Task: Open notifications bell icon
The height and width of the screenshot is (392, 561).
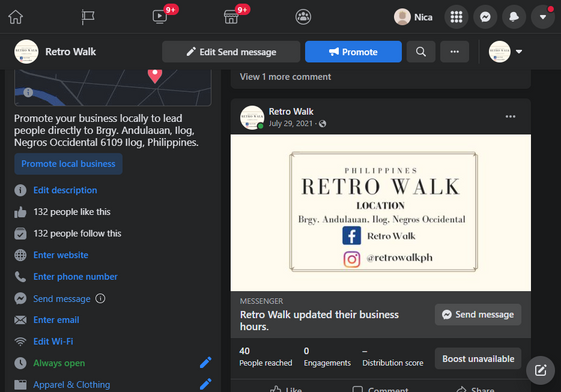Action: (x=514, y=17)
